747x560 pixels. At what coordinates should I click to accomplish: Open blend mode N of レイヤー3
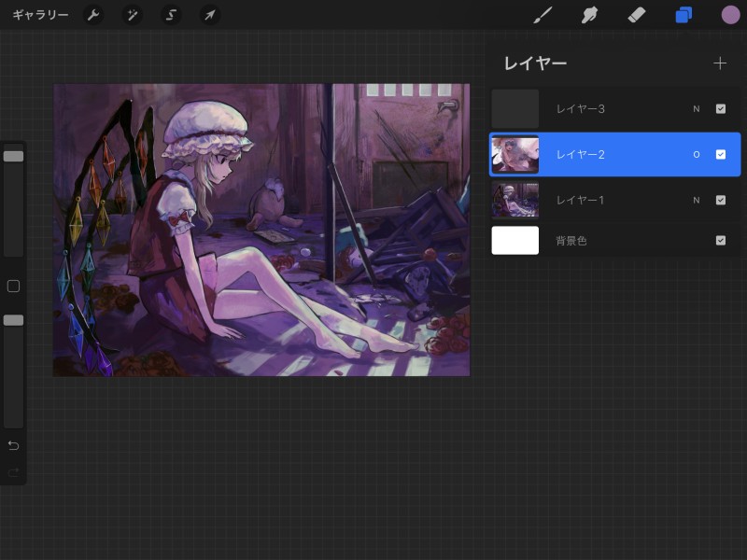pyautogui.click(x=696, y=109)
